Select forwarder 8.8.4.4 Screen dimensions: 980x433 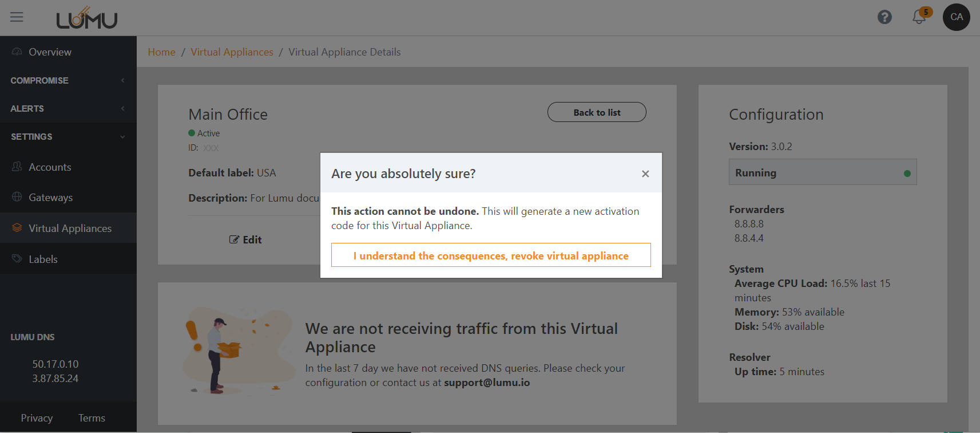point(749,238)
